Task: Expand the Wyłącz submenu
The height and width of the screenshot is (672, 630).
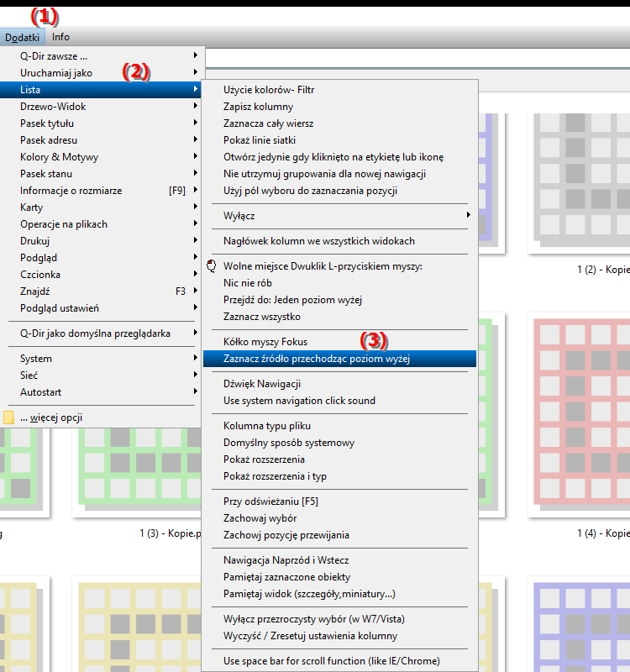Action: coord(339,216)
